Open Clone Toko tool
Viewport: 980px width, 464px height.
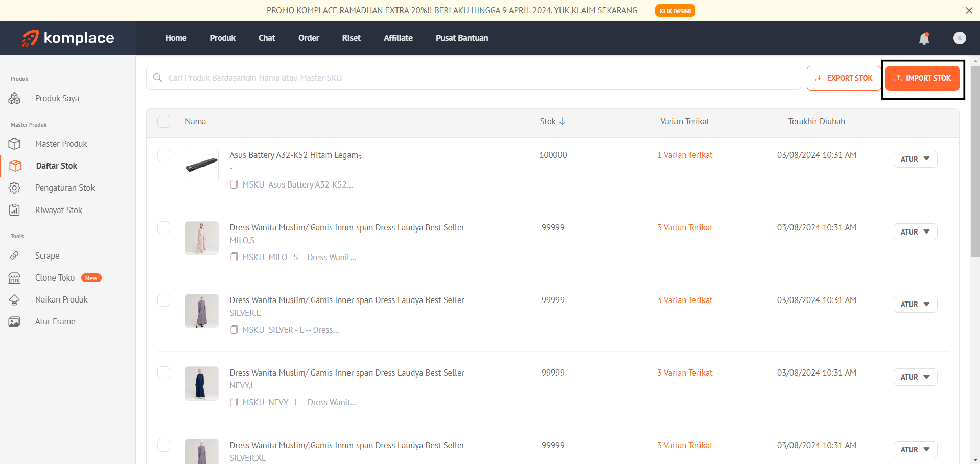pos(55,277)
